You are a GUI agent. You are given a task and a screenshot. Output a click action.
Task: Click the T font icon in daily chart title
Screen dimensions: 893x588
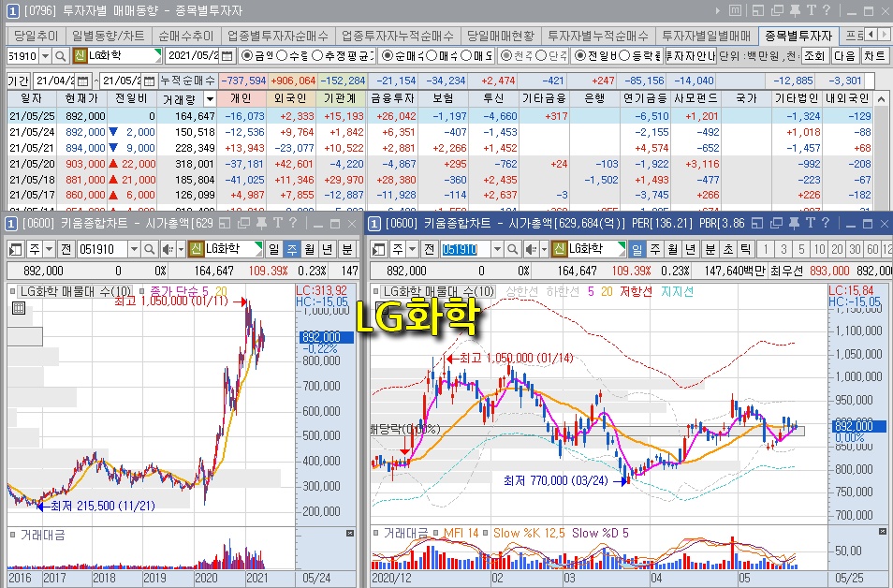(x=811, y=224)
